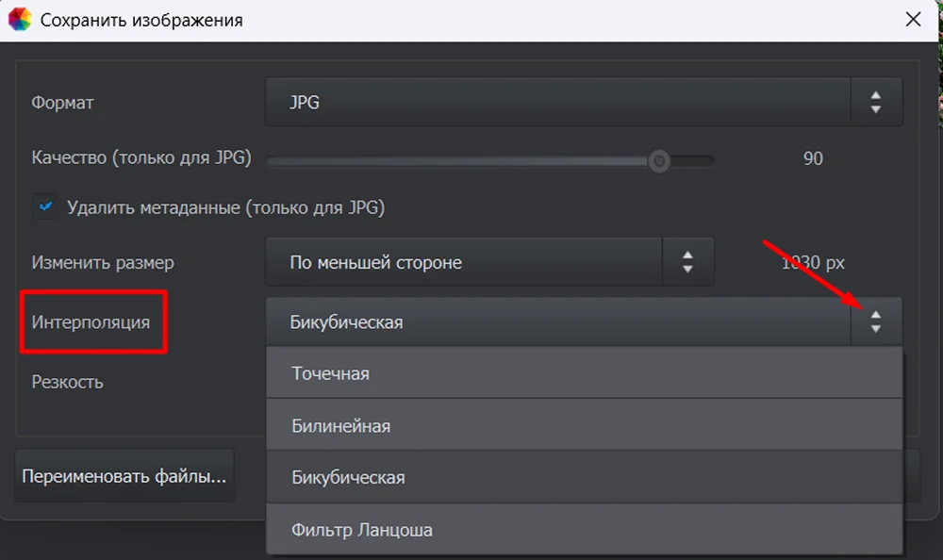943x560 pixels.
Task: Click the Удалить метаданные label text
Action: point(225,207)
